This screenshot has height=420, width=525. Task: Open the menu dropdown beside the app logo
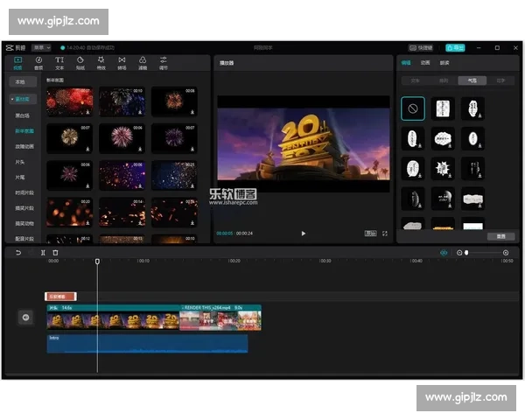tap(41, 47)
